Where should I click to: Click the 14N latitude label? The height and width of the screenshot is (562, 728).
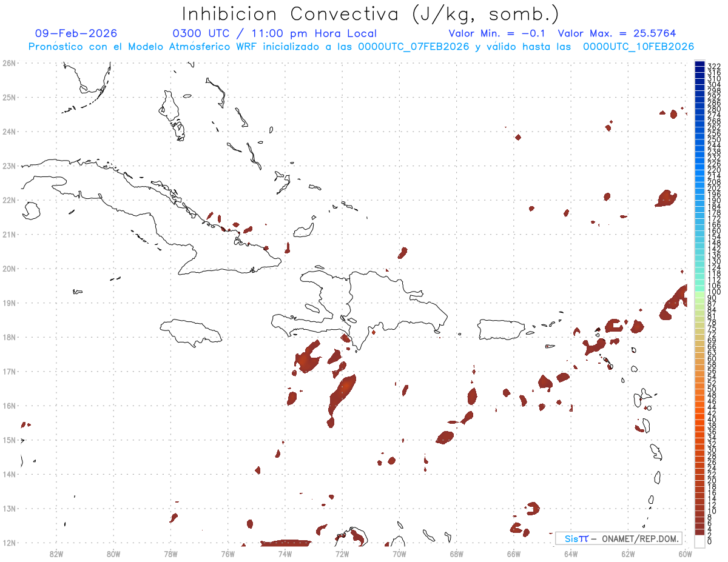click(x=8, y=474)
